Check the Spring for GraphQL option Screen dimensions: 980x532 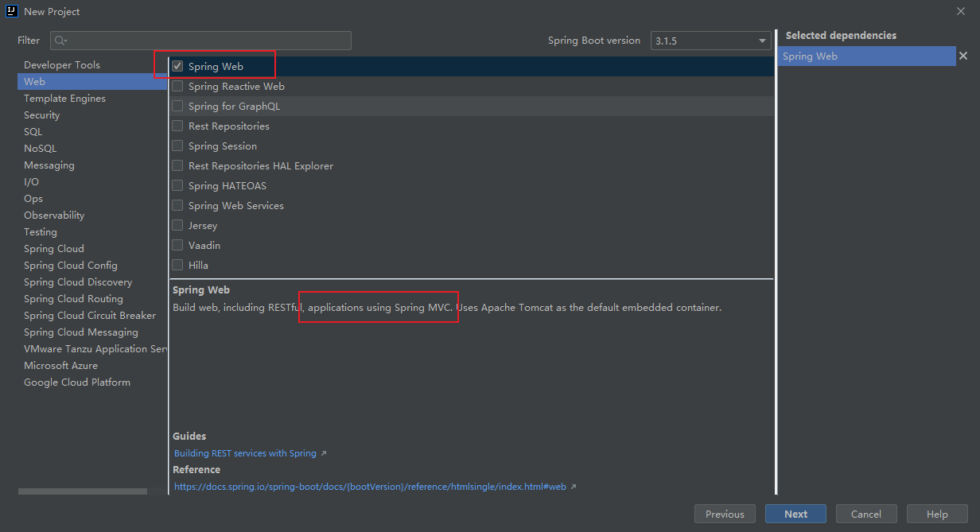177,107
